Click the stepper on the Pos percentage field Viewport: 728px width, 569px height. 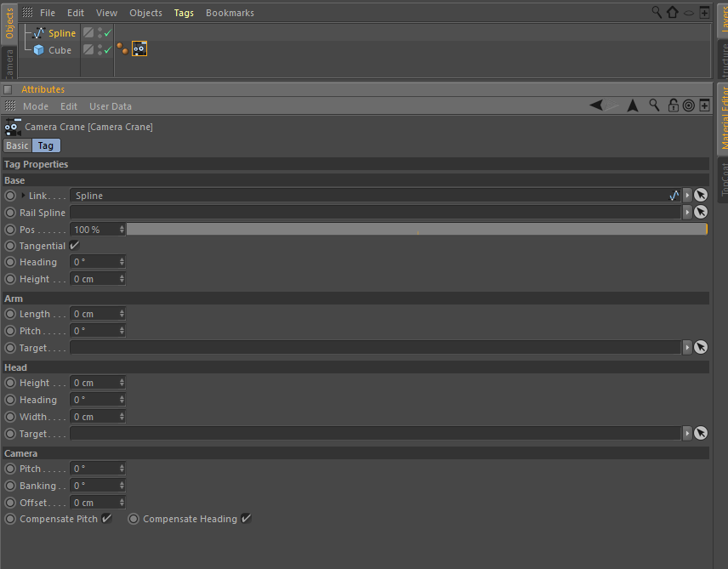tap(121, 229)
